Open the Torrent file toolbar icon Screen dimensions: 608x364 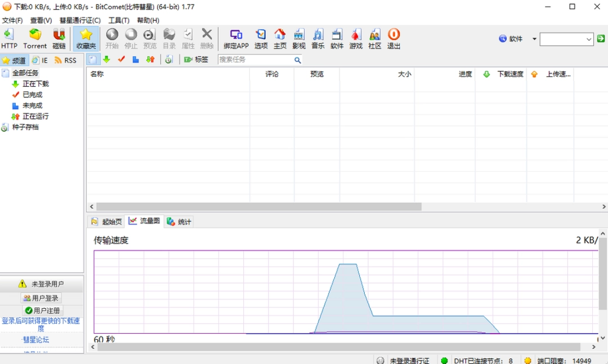(x=35, y=39)
